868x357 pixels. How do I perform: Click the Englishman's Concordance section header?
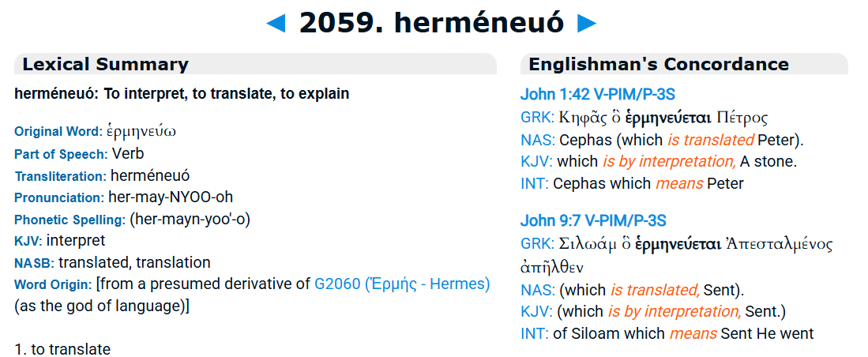(x=659, y=65)
